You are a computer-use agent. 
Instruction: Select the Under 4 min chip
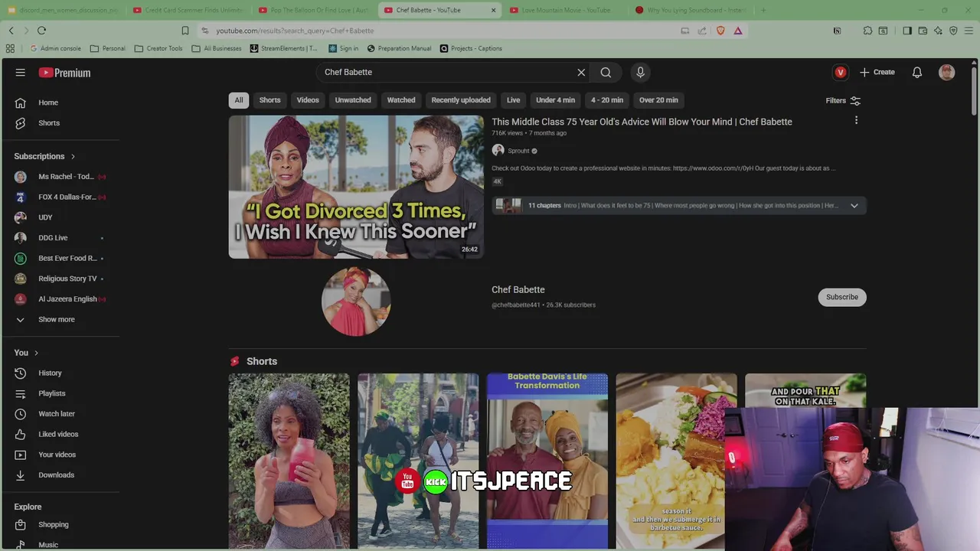tap(556, 100)
